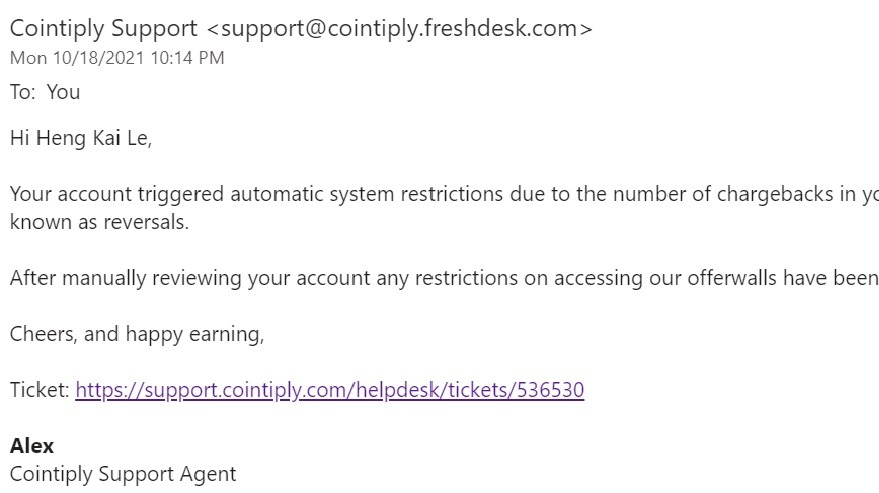Click the "known as reversals." line
Screen dimensions: 879x493
(x=99, y=222)
